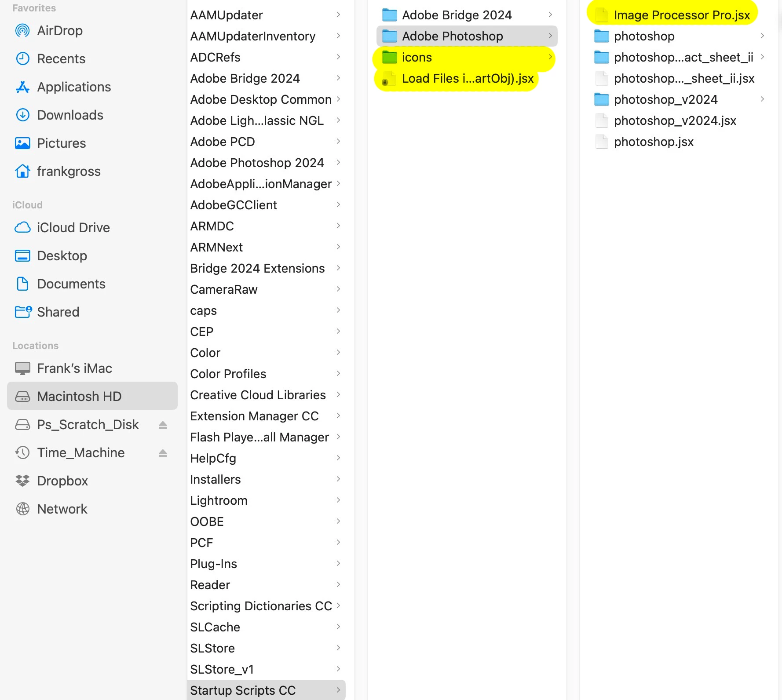Select the ARMDC folder
Viewport: 782px width, 700px height.
pos(266,226)
